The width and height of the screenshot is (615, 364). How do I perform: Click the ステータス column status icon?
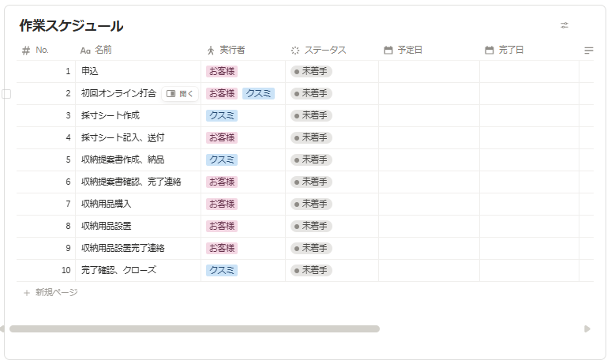point(295,51)
